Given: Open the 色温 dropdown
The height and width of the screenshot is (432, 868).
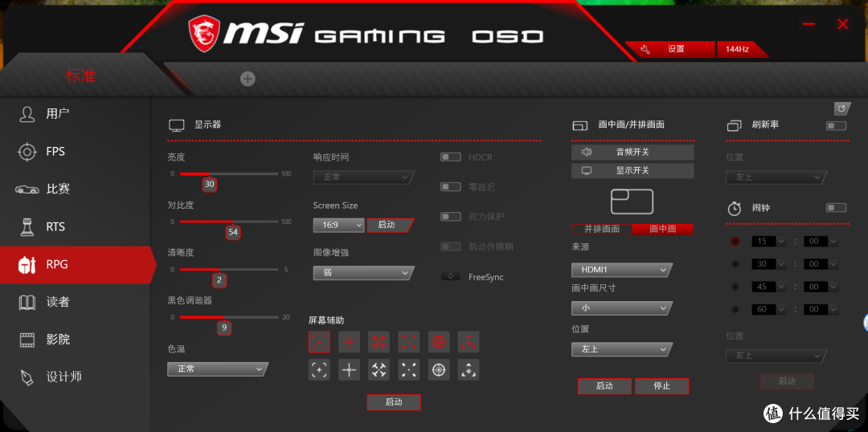Looking at the screenshot, I should coord(218,369).
